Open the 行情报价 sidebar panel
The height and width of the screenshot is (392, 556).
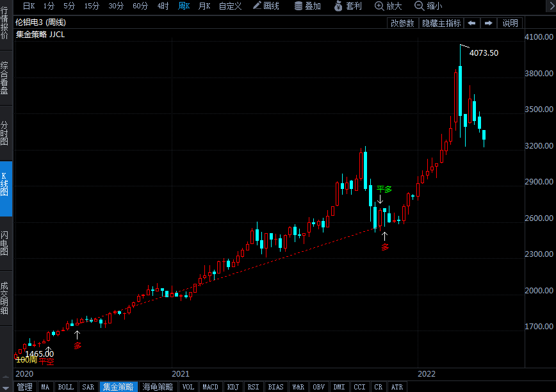(x=4, y=22)
